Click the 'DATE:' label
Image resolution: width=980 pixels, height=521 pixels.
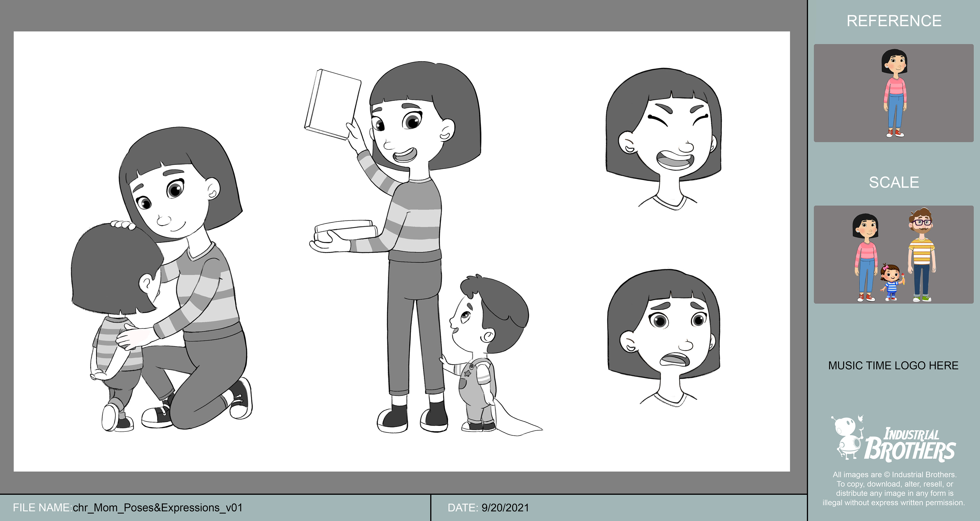pyautogui.click(x=463, y=508)
